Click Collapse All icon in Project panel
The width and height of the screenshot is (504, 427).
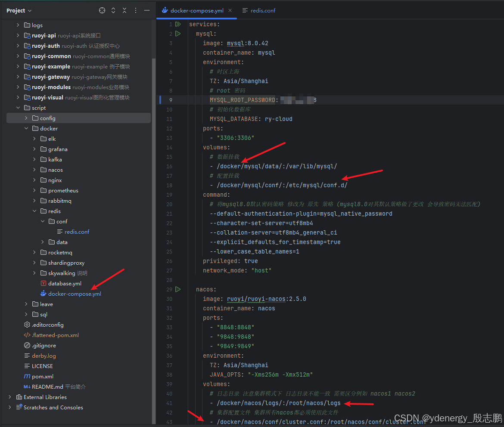click(124, 10)
